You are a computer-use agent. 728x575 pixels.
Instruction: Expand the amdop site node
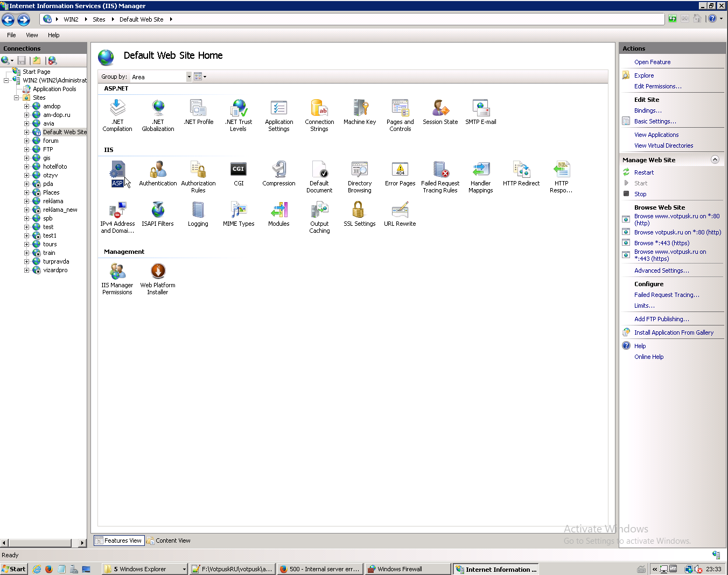(26, 106)
